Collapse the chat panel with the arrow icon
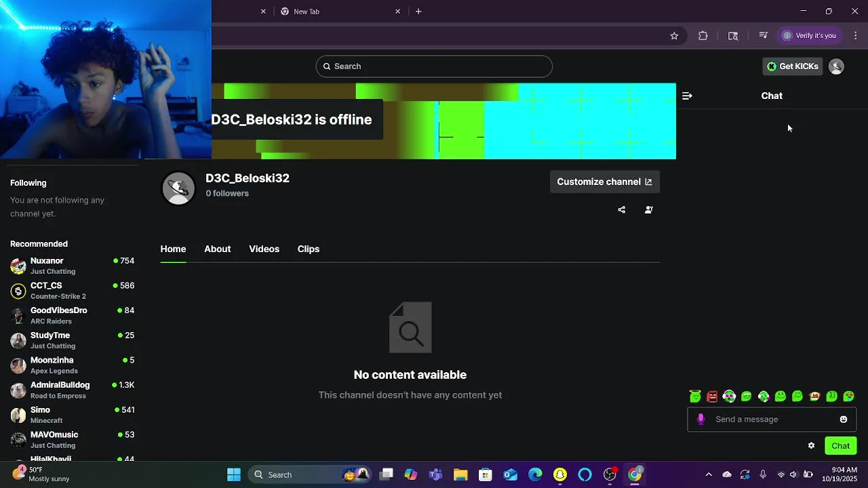This screenshot has width=868, height=488. coord(687,96)
